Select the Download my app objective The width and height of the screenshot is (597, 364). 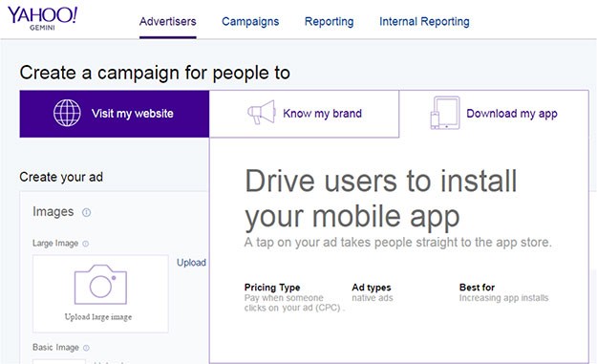494,114
